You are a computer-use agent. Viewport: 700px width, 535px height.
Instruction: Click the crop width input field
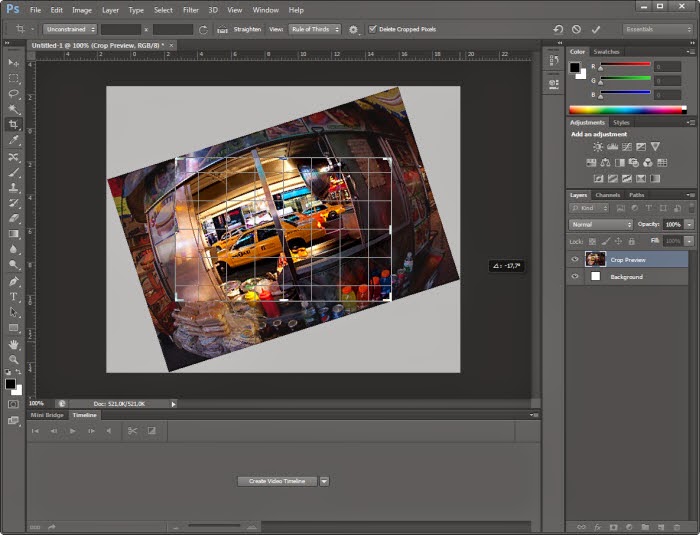[121, 29]
